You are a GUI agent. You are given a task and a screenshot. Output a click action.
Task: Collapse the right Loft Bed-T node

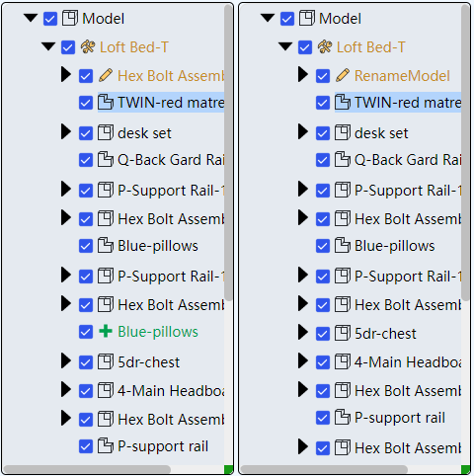(285, 46)
